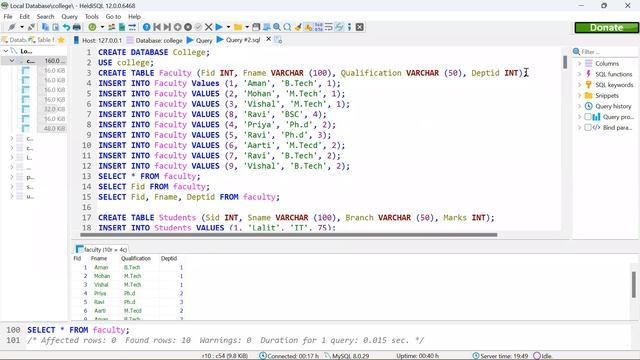
Task: Expand the SQL functions helper node
Action: click(579, 74)
